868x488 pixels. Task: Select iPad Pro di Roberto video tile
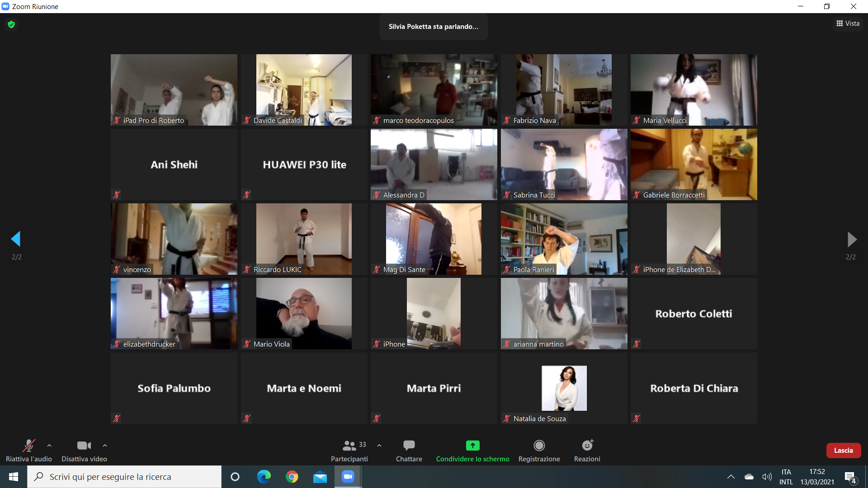click(x=174, y=90)
